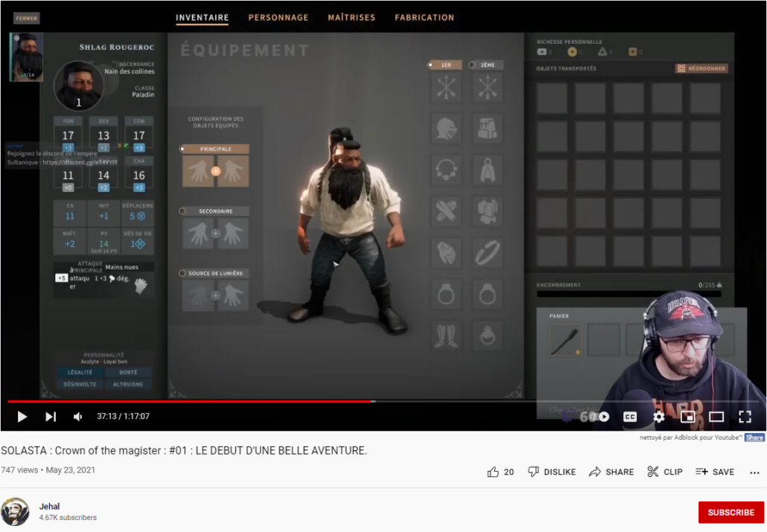Image resolution: width=767 pixels, height=532 pixels.
Task: Click the plus between Source de lumière hands
Action: click(x=216, y=295)
